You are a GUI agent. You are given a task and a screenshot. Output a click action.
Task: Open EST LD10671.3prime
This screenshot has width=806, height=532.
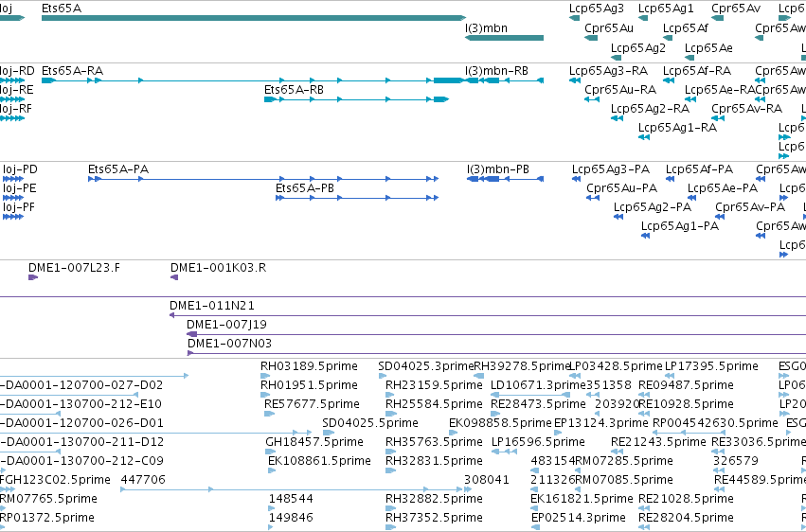click(x=530, y=395)
